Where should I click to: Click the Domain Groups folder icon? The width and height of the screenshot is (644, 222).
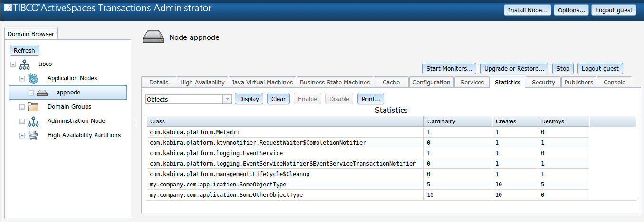[33, 107]
